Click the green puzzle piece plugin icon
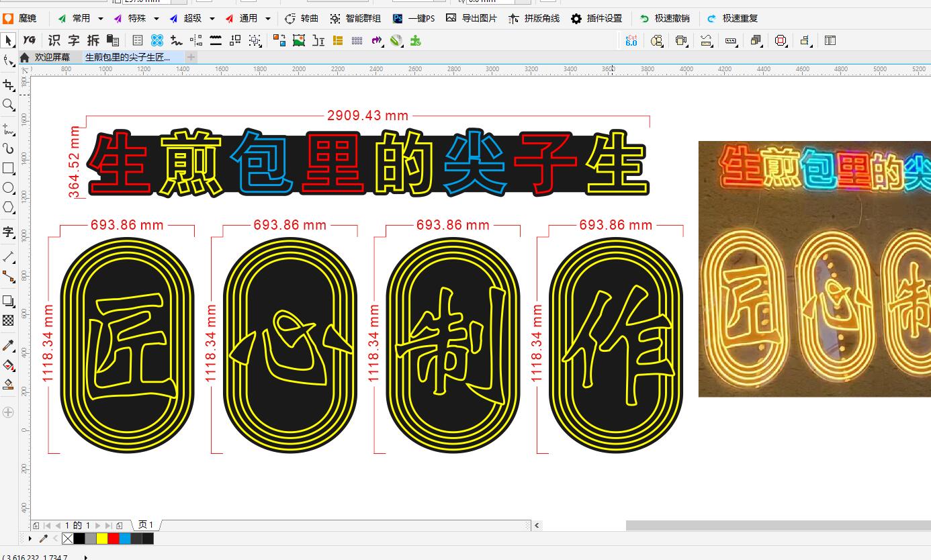The image size is (931, 560). (416, 40)
